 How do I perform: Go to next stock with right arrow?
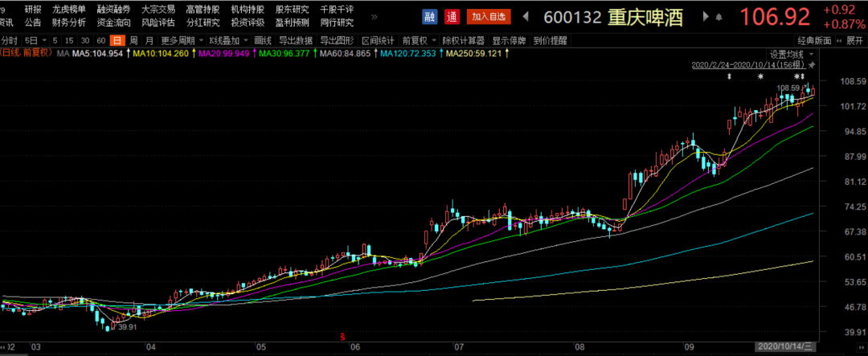point(706,17)
